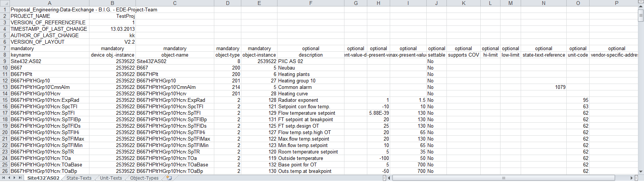
Task: Click the horizontal scrollbar left arrow
Action: click(x=389, y=178)
